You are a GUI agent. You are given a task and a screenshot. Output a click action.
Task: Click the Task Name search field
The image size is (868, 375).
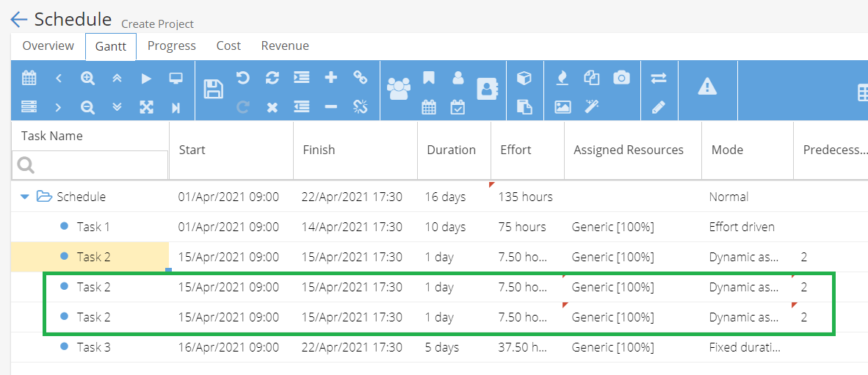coord(90,165)
